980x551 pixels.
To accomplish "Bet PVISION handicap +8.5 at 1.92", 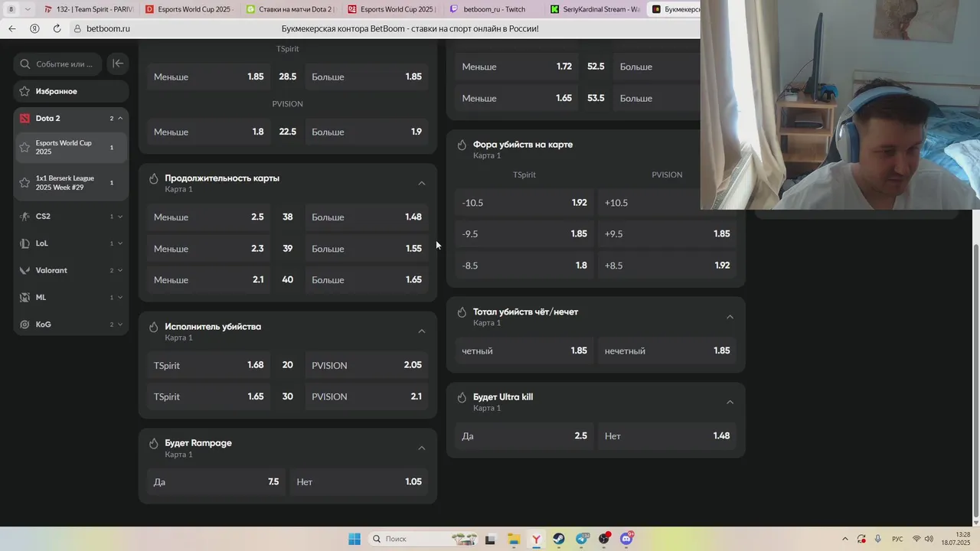I will click(x=667, y=266).
